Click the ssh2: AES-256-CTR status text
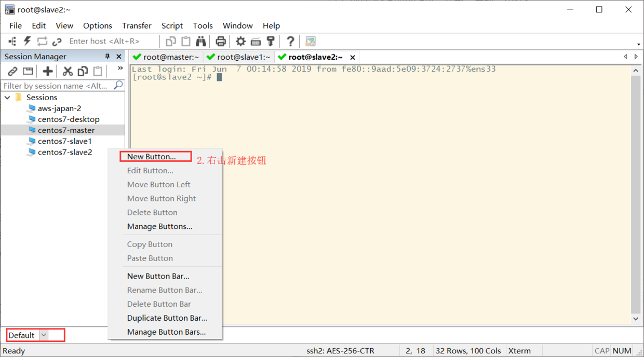The height and width of the screenshot is (357, 644). click(x=340, y=351)
